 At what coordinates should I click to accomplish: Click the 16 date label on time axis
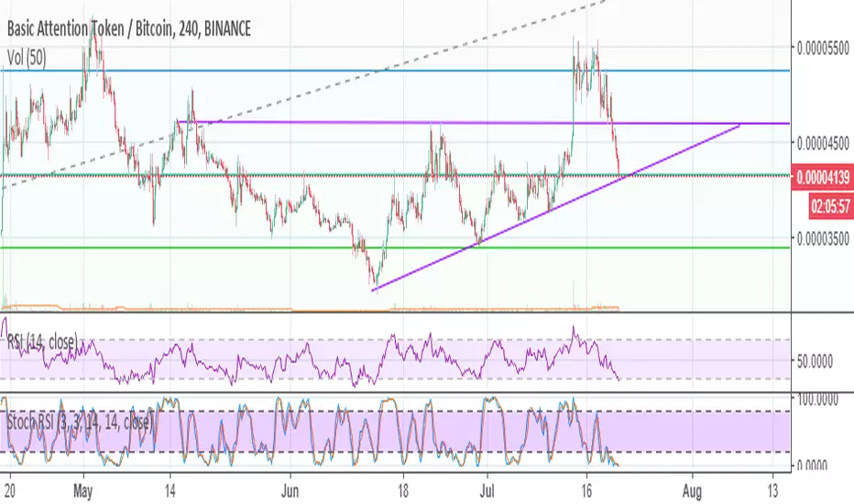(x=586, y=491)
